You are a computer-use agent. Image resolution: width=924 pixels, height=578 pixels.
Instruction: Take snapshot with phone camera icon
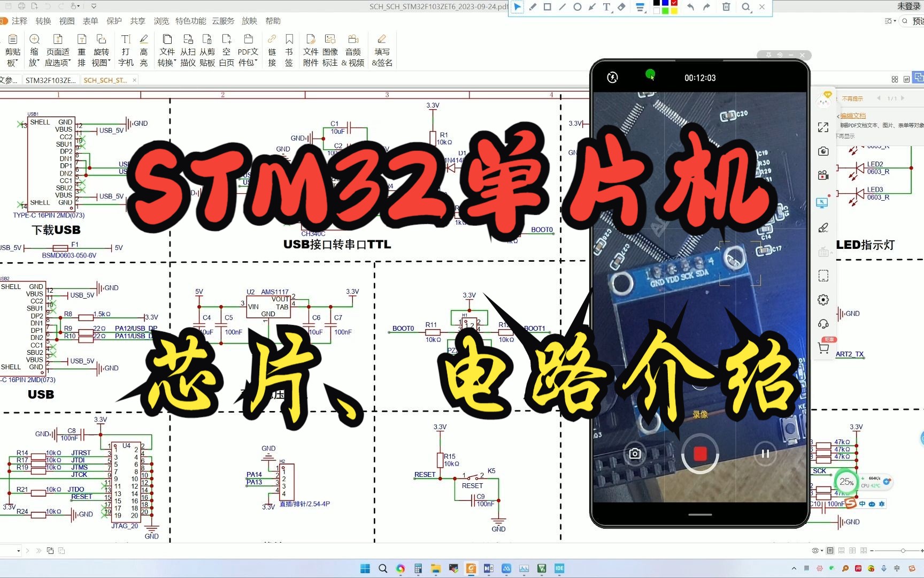pyautogui.click(x=635, y=453)
